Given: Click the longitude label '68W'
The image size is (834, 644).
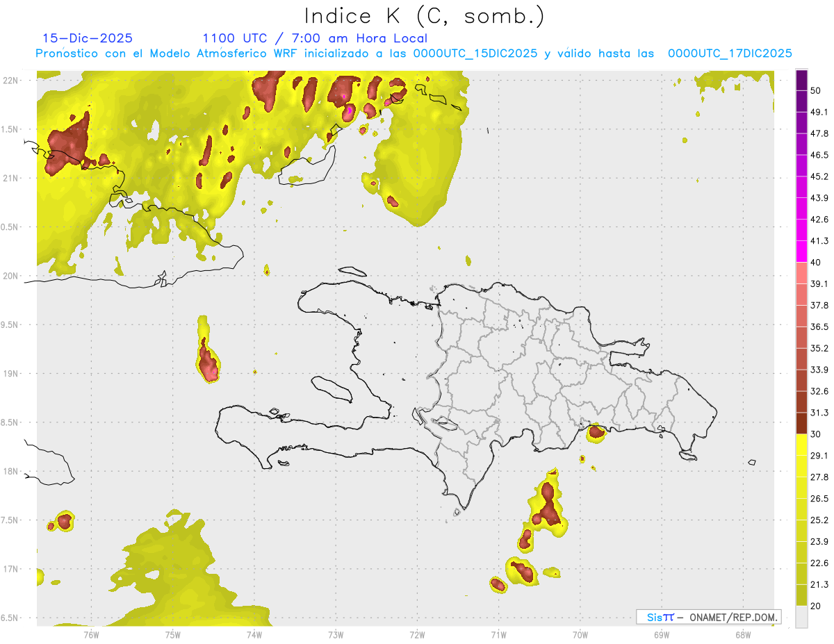Looking at the screenshot, I should point(743,634).
